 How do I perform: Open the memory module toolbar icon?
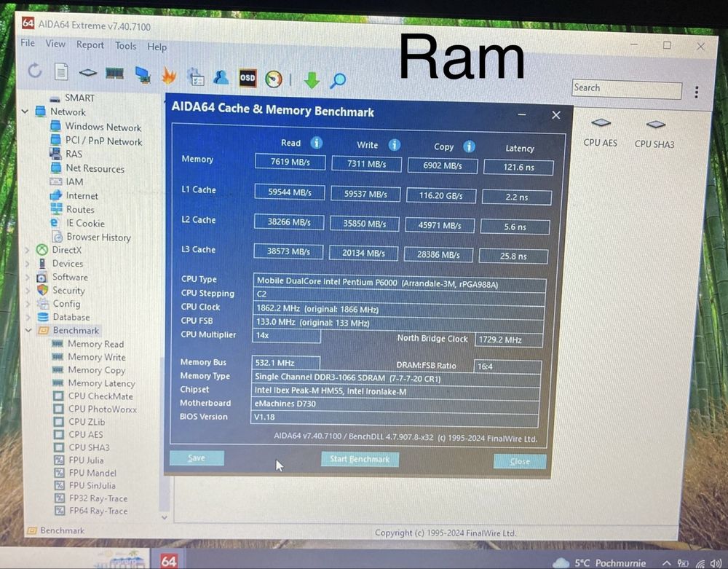(x=114, y=74)
